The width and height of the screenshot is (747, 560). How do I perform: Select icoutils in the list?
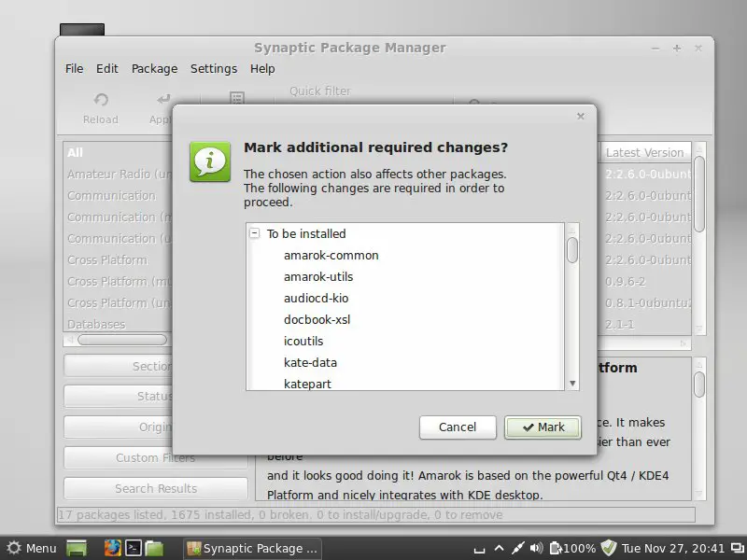point(303,341)
